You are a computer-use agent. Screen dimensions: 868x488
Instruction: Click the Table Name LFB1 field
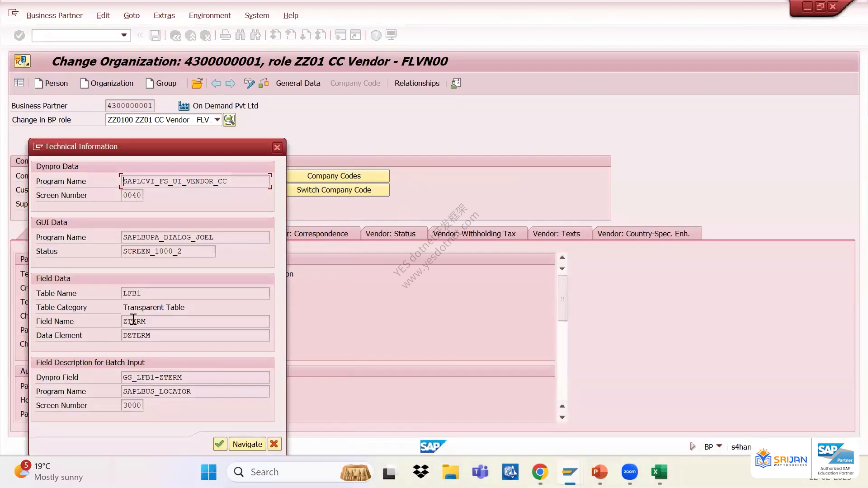coord(195,293)
